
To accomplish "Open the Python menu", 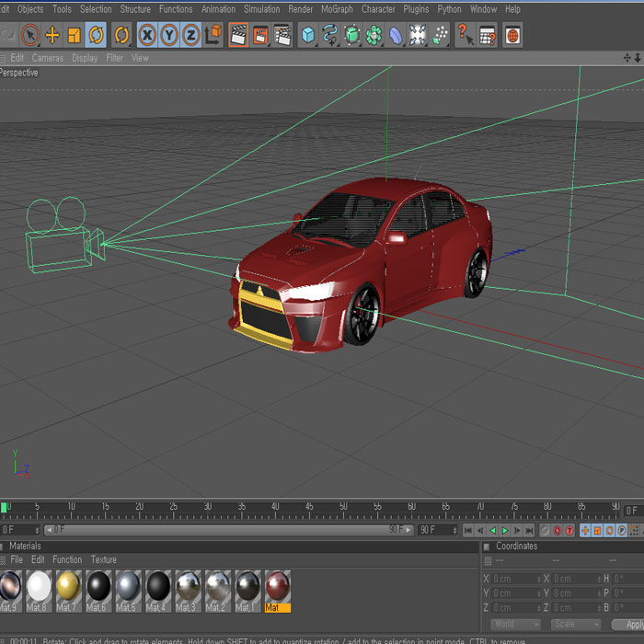I will [x=449, y=9].
